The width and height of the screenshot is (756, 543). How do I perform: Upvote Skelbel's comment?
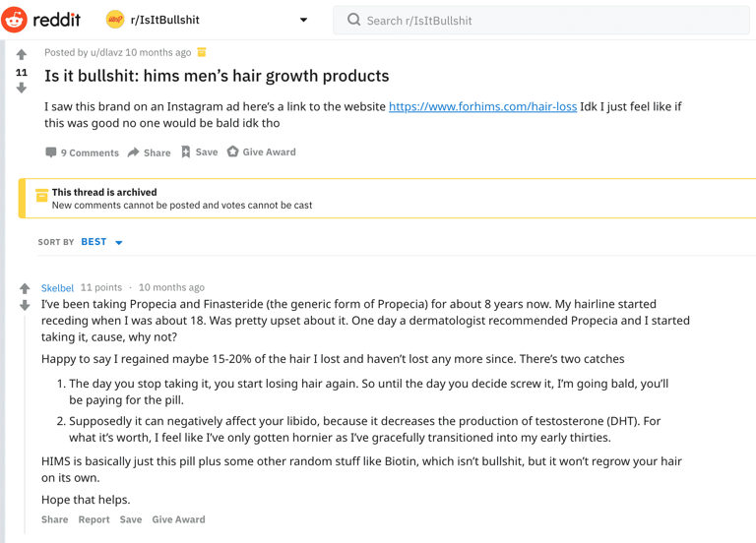[25, 289]
